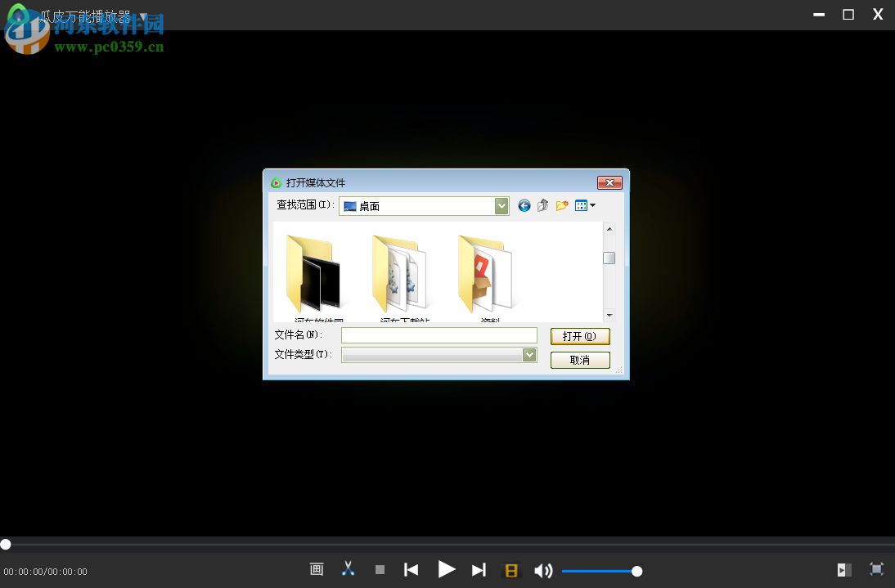This screenshot has width=895, height=588.
Task: Open the player title dropdown arrow
Action: [143, 16]
